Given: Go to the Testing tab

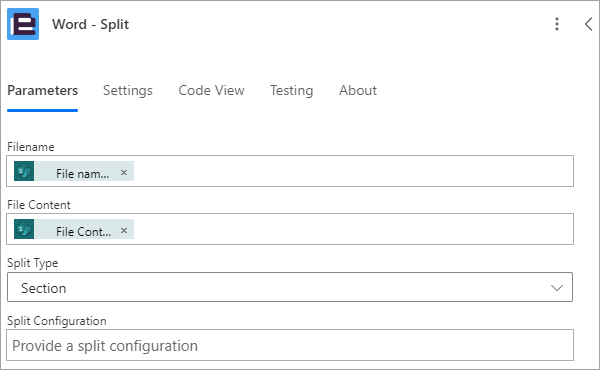Looking at the screenshot, I should pos(292,91).
